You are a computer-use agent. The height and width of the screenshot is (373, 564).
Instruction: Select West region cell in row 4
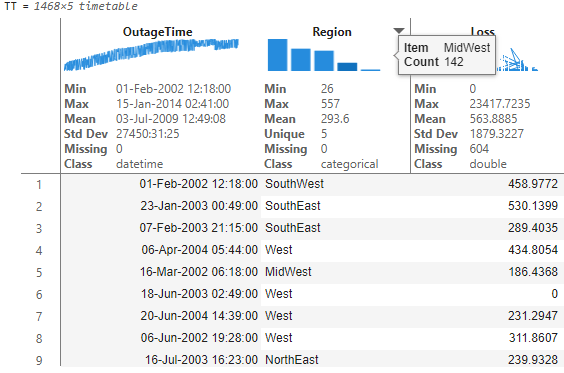click(278, 250)
